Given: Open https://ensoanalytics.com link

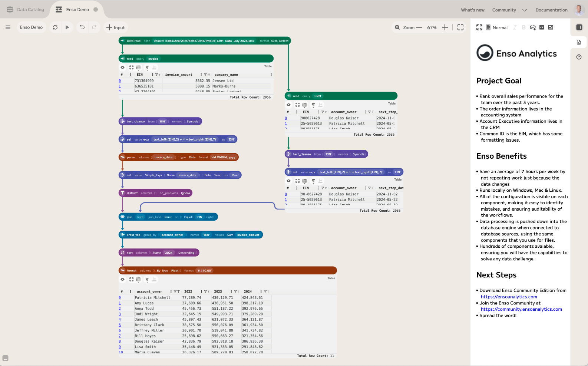Looking at the screenshot, I should pos(509,297).
